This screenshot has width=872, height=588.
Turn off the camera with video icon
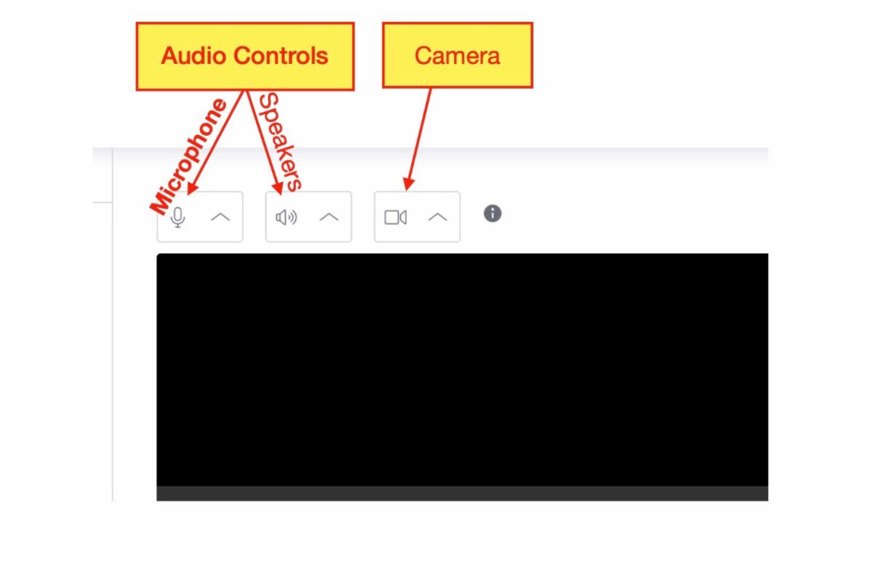click(395, 217)
